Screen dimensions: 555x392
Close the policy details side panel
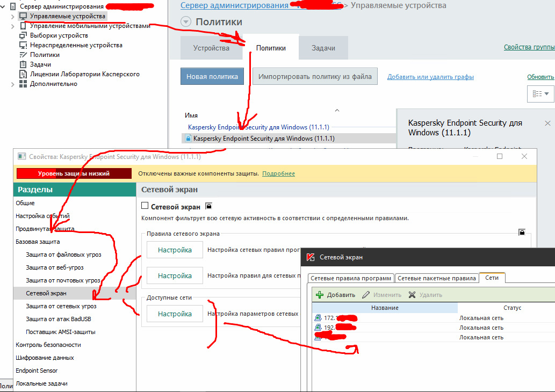tap(547, 123)
